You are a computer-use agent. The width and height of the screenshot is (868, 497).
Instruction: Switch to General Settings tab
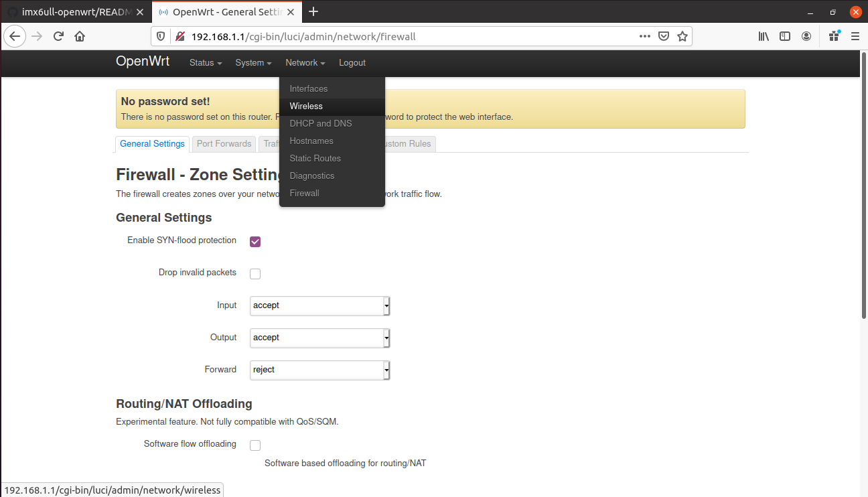tap(152, 144)
